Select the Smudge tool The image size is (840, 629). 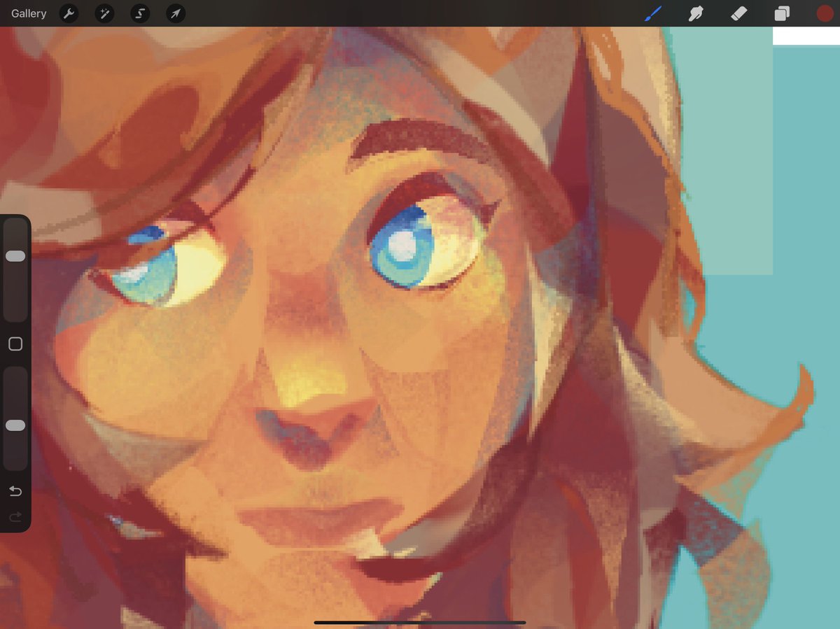coord(696,13)
